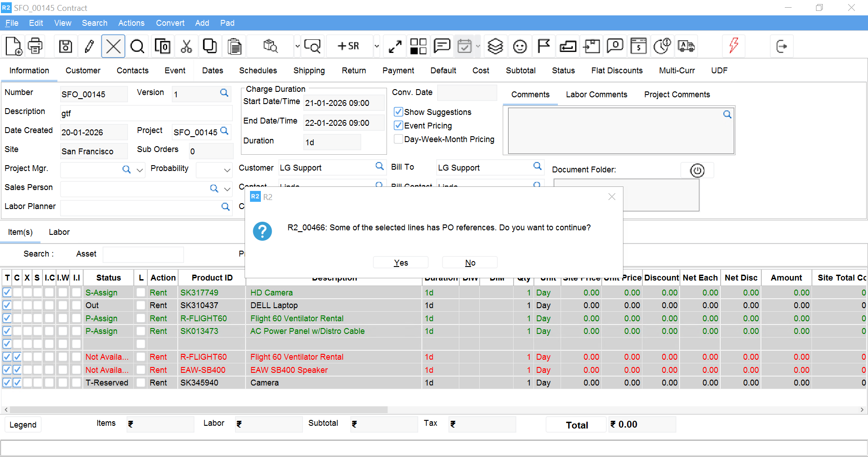Click the scissors cut icon

(186, 46)
